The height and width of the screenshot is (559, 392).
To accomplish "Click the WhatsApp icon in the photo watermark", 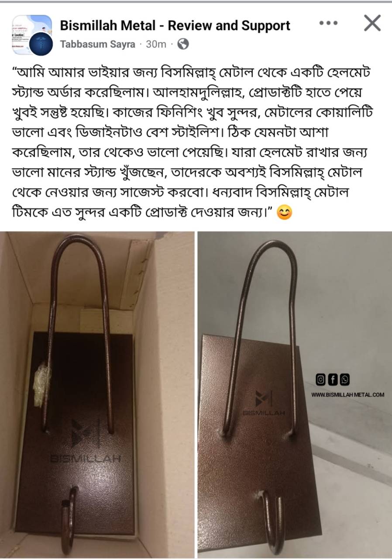I will (344, 380).
